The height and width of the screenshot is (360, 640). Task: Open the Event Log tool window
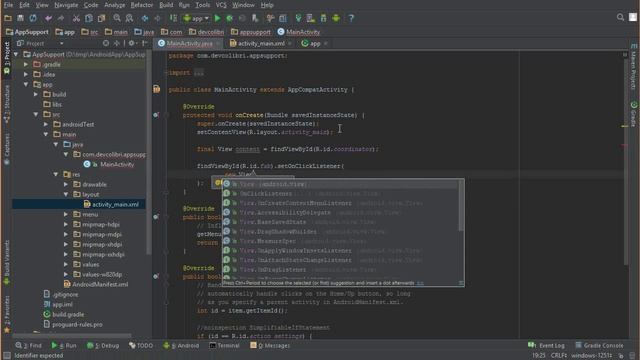click(546, 345)
